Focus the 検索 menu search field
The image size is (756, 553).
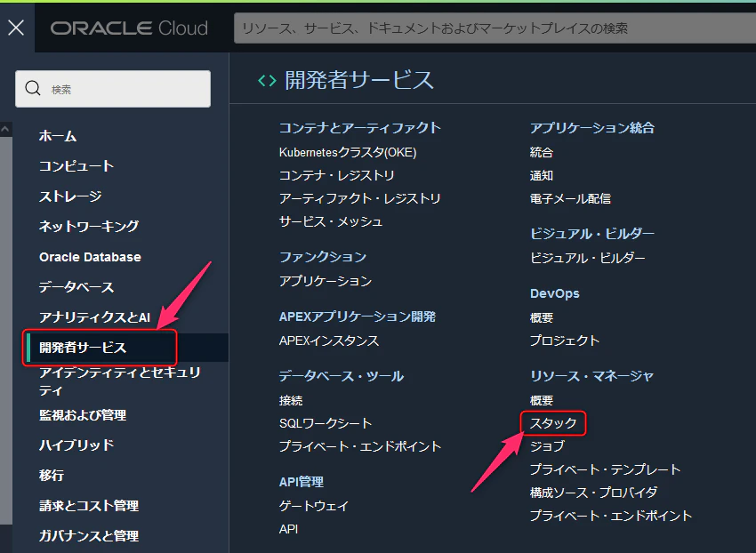[113, 89]
